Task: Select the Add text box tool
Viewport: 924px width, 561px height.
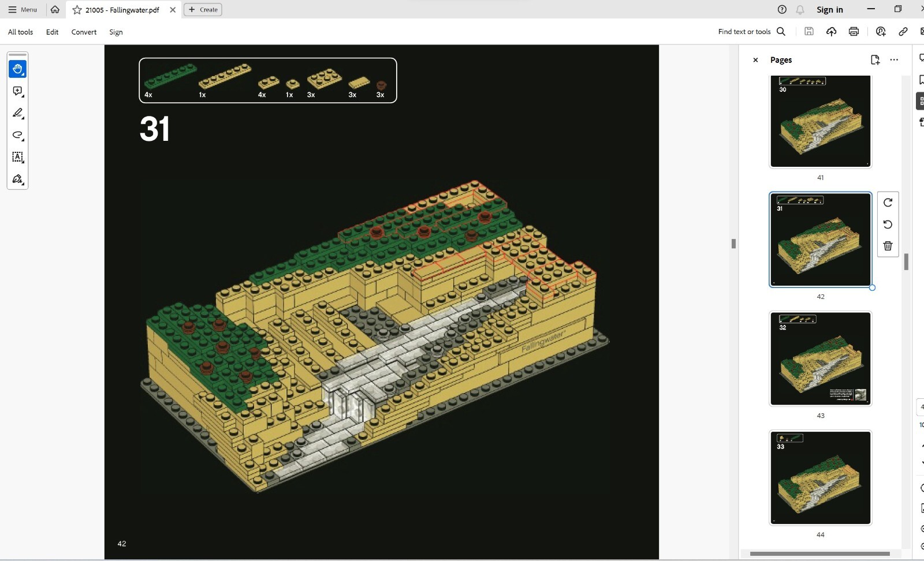Action: pyautogui.click(x=17, y=157)
